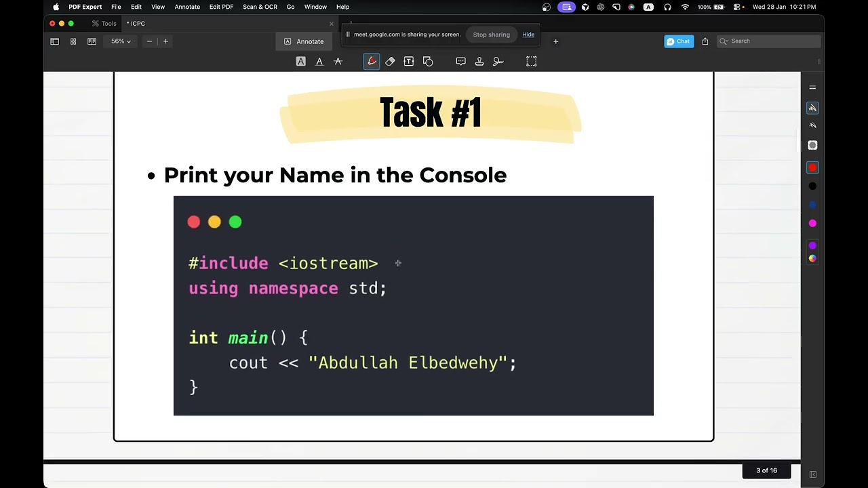Open the Apple menu
Screen dimensions: 868x488
point(56,7)
